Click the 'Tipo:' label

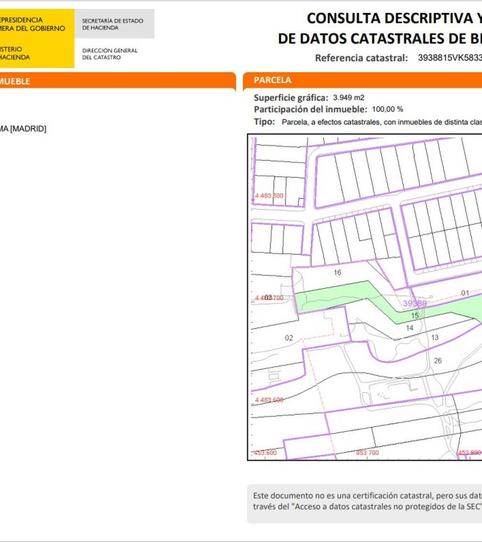(264, 122)
